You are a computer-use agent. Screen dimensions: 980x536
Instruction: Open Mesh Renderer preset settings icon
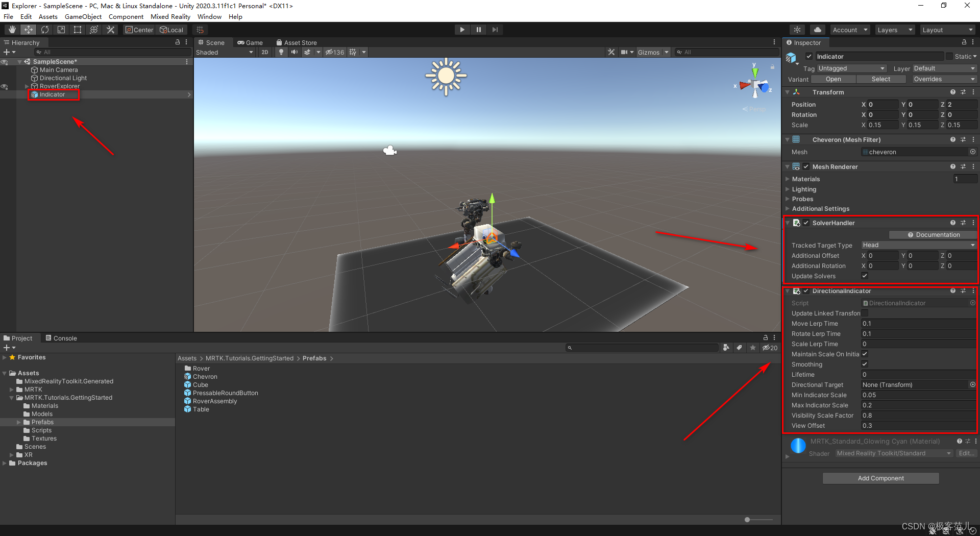(x=963, y=167)
